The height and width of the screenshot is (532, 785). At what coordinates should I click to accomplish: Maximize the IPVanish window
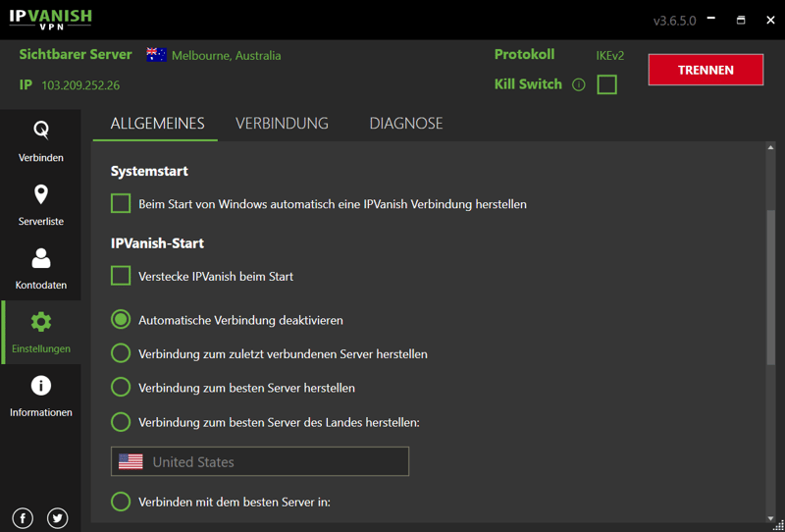[x=741, y=20]
